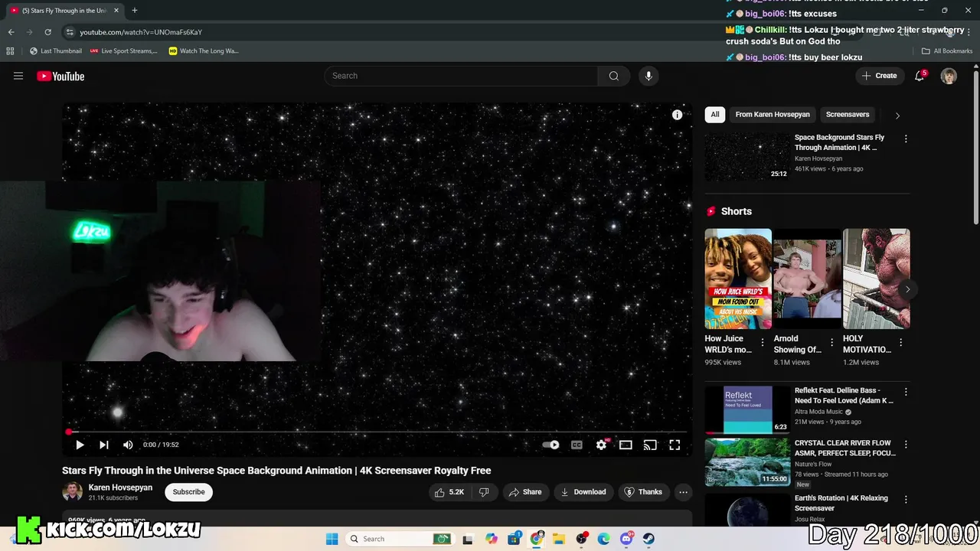Open Discord from the taskbar

coord(626,539)
